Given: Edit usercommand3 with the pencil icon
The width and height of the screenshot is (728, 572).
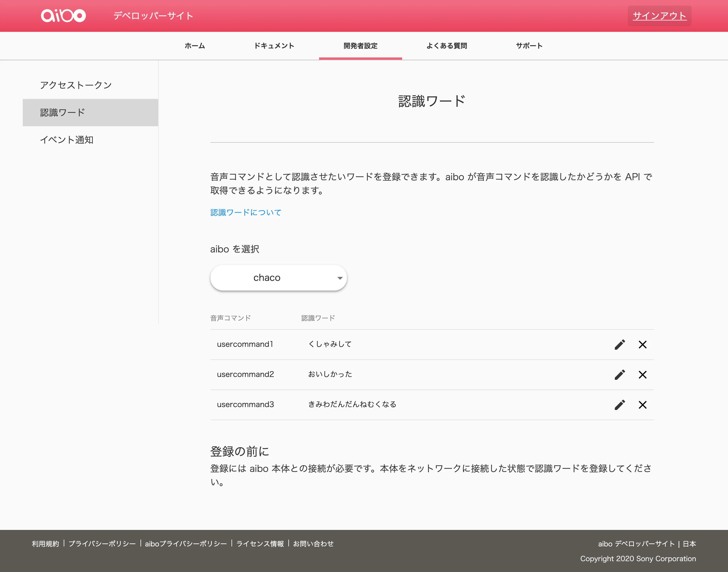Looking at the screenshot, I should click(619, 405).
